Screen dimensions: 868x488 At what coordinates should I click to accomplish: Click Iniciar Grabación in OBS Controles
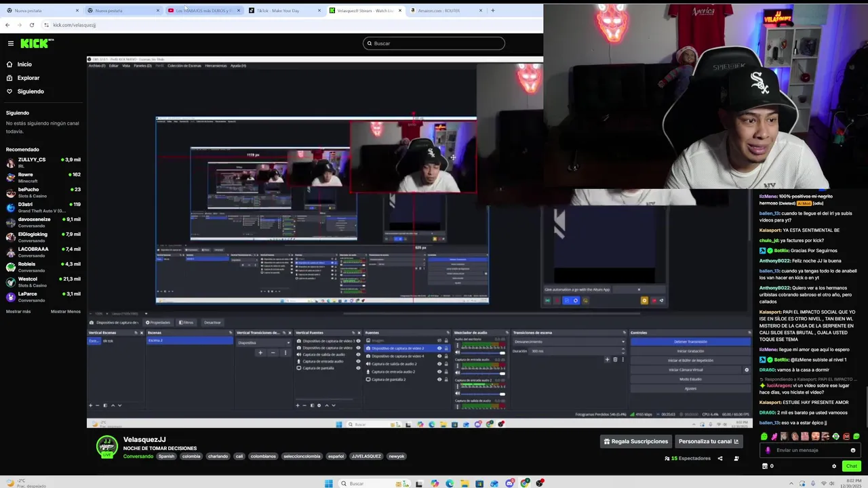point(690,351)
